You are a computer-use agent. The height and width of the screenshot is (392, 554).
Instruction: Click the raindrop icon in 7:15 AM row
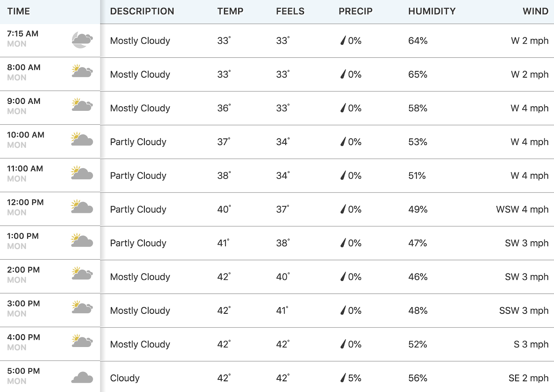point(343,41)
